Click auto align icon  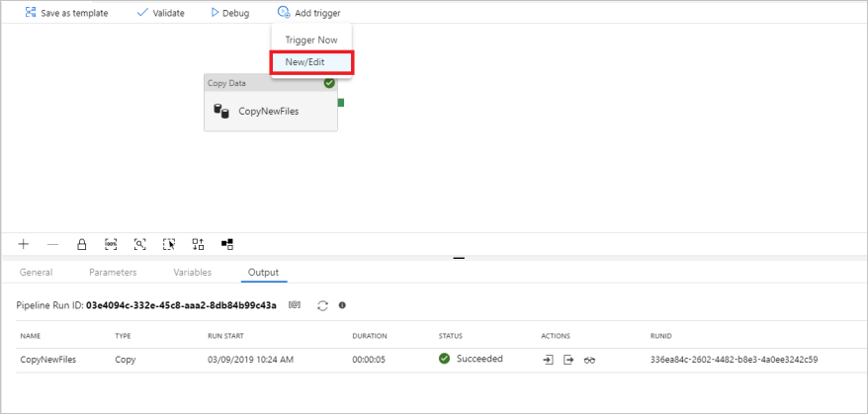[198, 244]
